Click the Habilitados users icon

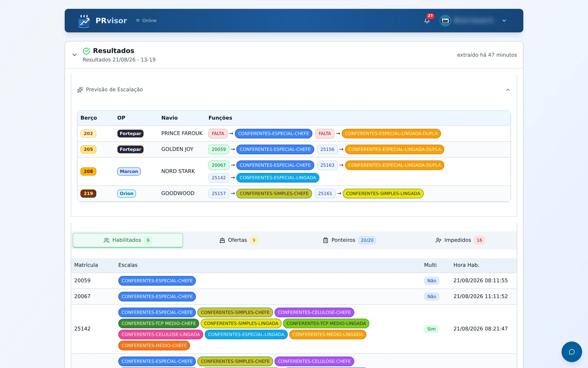[106, 241]
